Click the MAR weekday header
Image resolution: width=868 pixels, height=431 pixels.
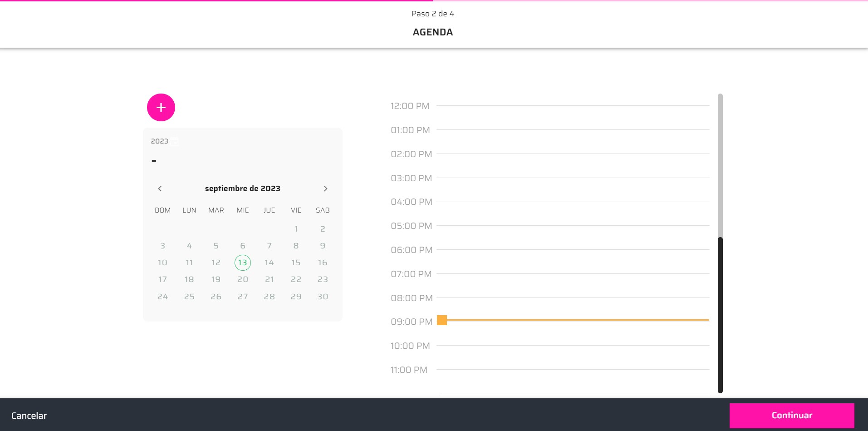tap(216, 210)
